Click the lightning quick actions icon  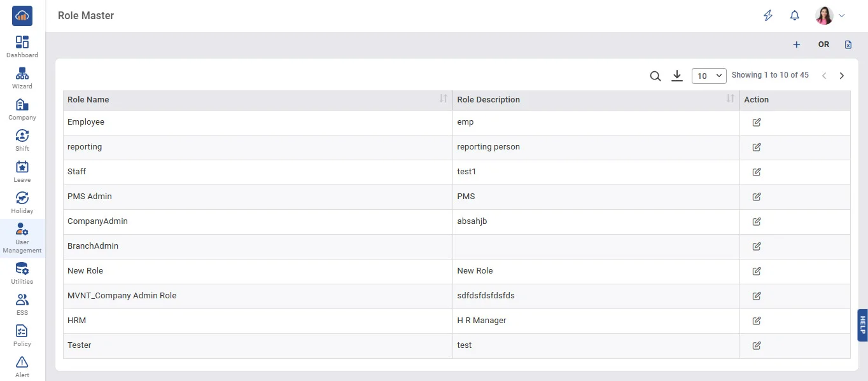pos(768,16)
